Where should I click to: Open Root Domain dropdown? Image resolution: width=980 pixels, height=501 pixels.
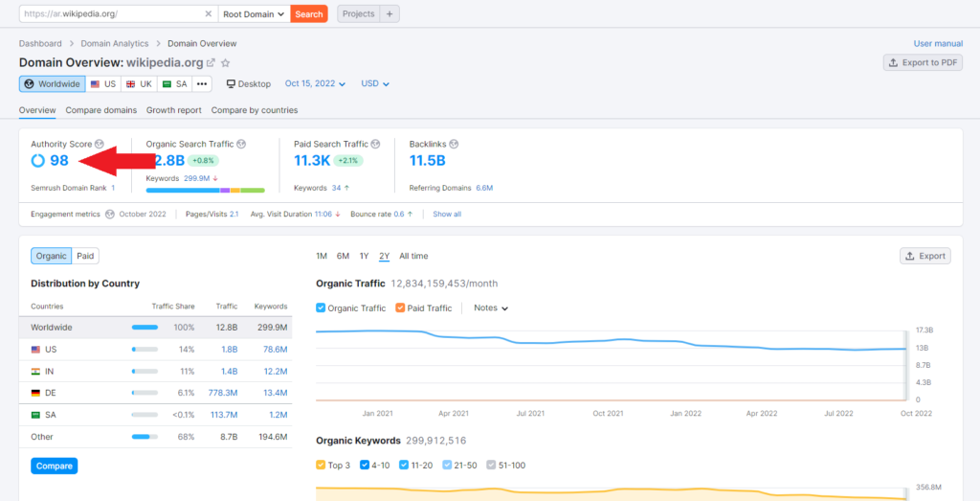[253, 14]
